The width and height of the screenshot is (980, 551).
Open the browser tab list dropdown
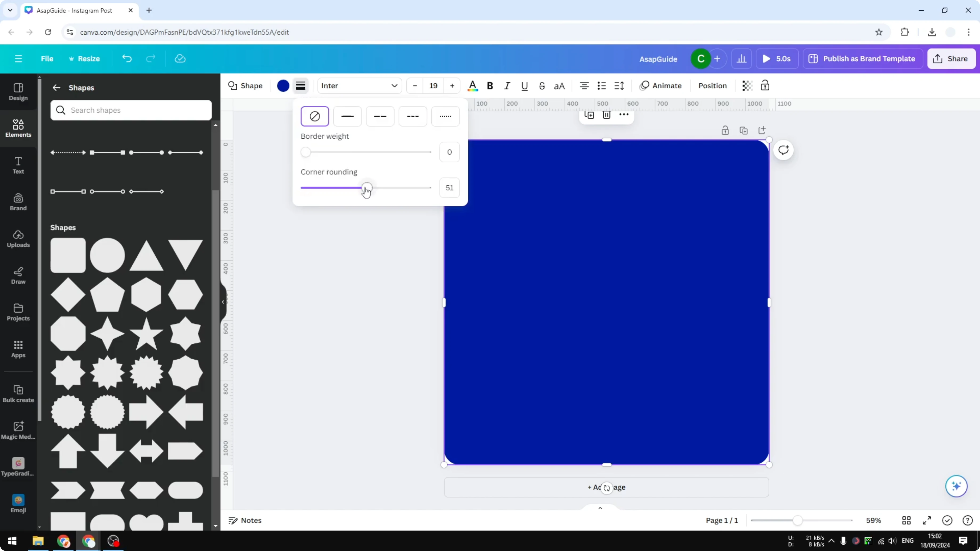pyautogui.click(x=10, y=10)
